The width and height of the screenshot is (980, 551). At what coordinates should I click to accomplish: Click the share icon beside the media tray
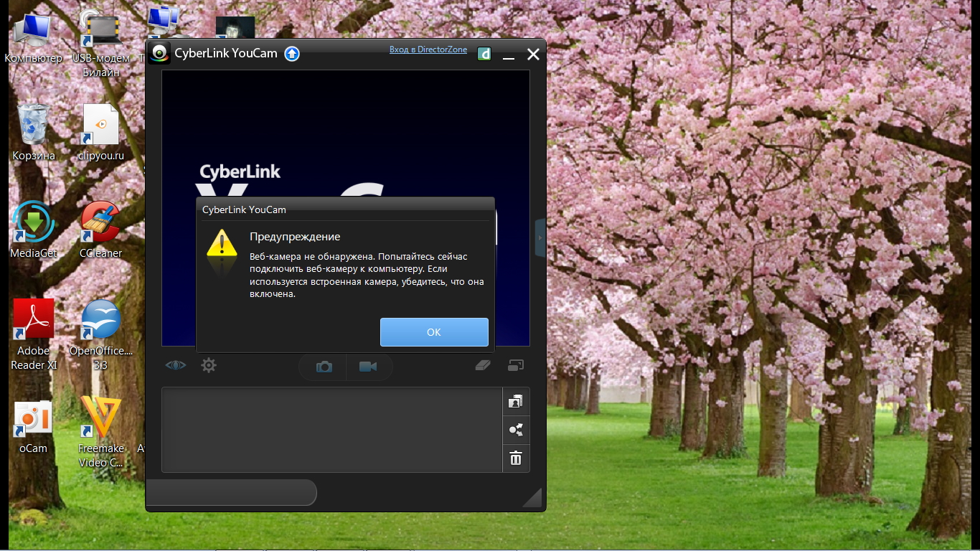pyautogui.click(x=516, y=430)
